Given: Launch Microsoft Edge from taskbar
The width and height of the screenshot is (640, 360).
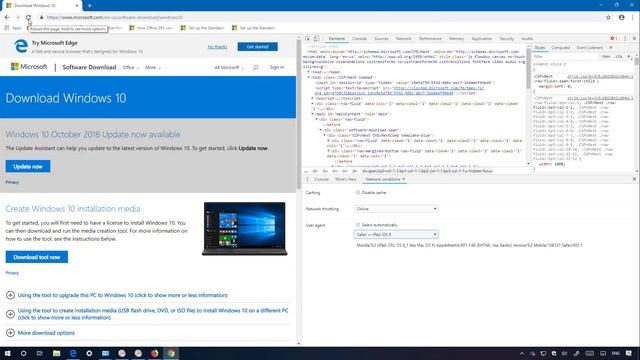Looking at the screenshot, I should pyautogui.click(x=73, y=353).
